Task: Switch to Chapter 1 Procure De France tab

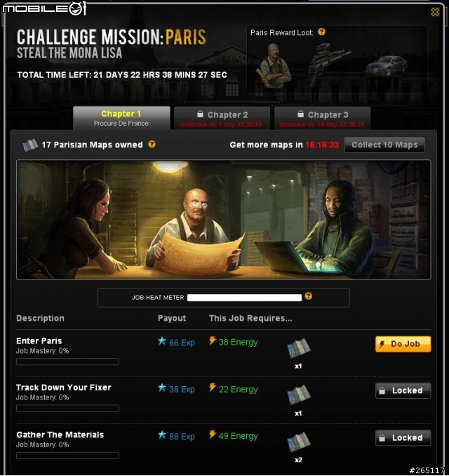Action: (121, 118)
